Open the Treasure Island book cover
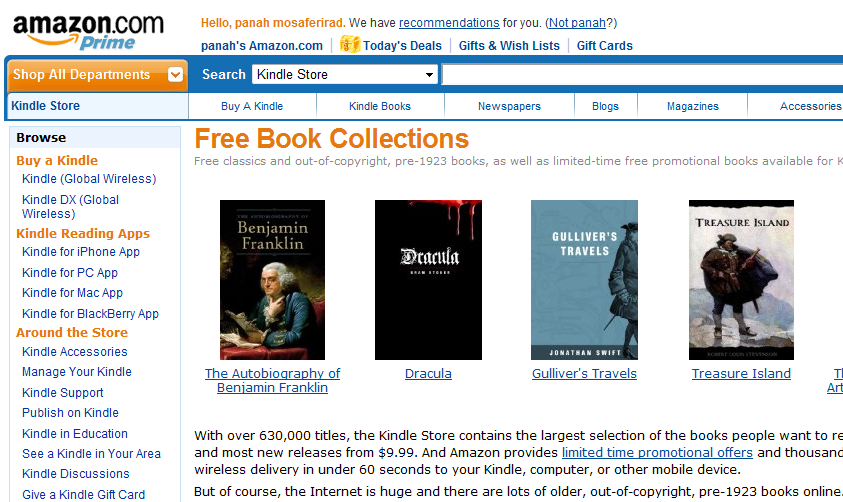 tap(741, 279)
